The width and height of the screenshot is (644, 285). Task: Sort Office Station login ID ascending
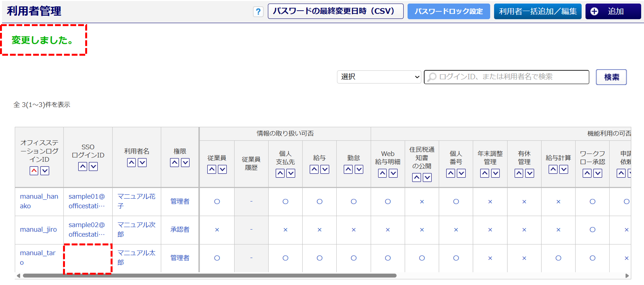(x=34, y=171)
